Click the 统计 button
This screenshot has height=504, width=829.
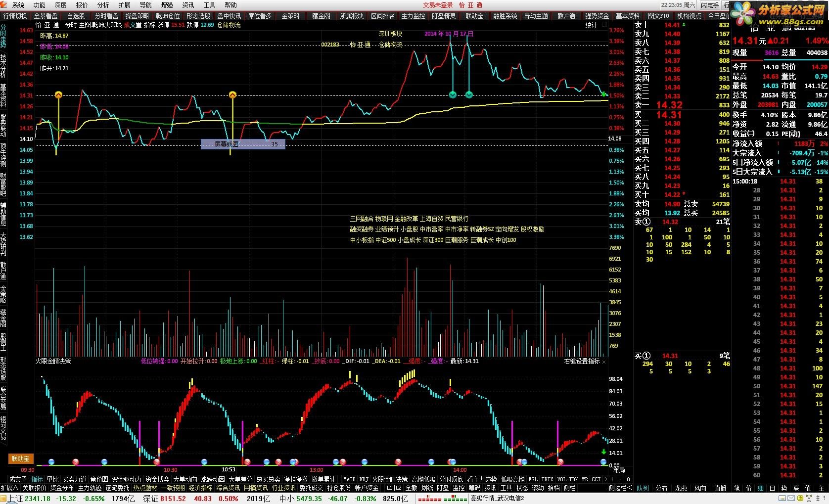click(591, 25)
